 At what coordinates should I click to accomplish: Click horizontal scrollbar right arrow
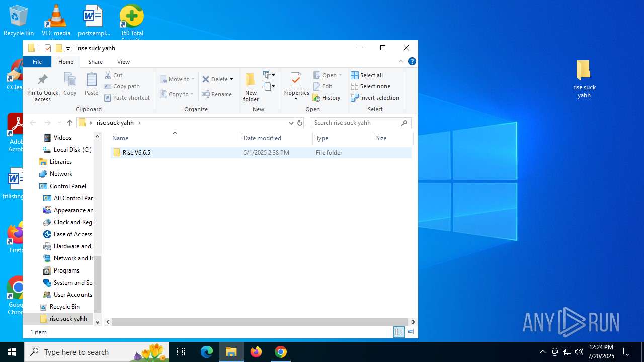pyautogui.click(x=413, y=322)
